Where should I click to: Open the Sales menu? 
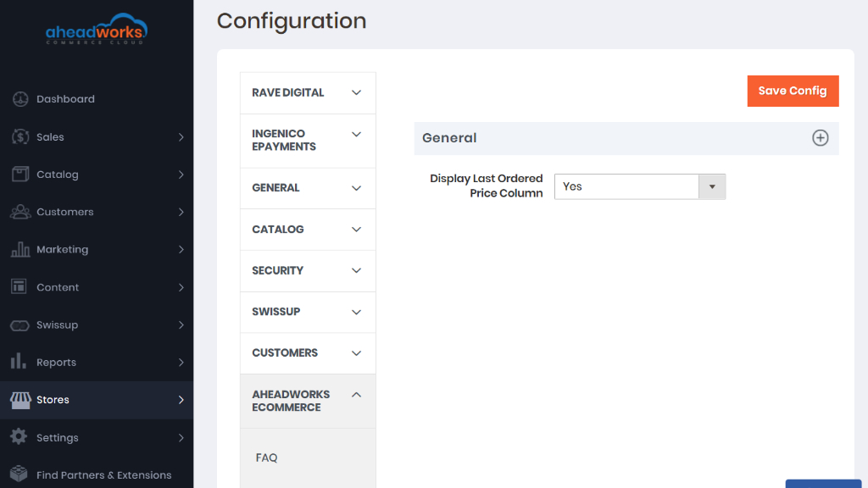tap(97, 136)
